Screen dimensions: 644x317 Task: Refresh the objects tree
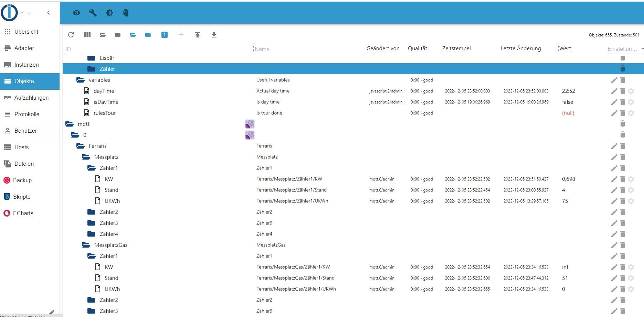pos(71,35)
